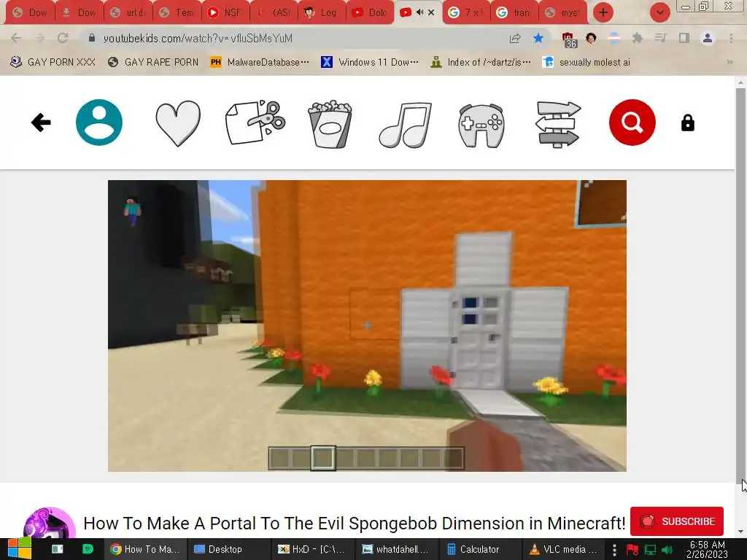Open the Extensions puzzle piece menu
The width and height of the screenshot is (747, 560).
tap(638, 38)
